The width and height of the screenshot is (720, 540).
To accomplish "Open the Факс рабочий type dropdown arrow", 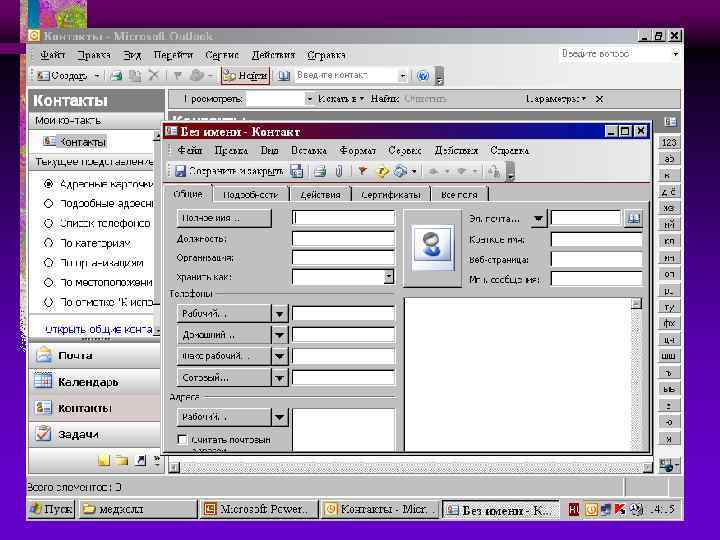I will (279, 356).
